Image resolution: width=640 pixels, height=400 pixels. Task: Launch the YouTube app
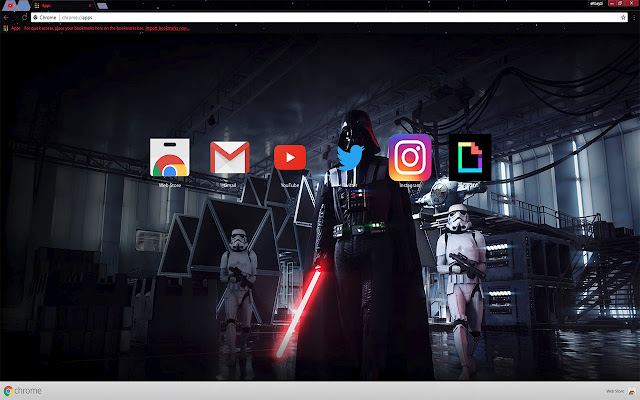pyautogui.click(x=290, y=157)
